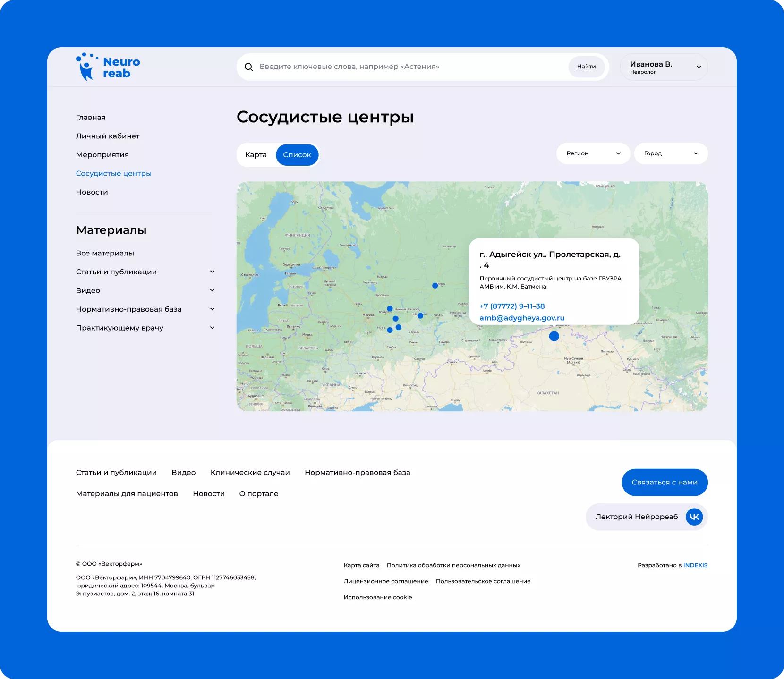Open Пользовательское соглашение link
Viewport: 784px width, 679px height.
pyautogui.click(x=483, y=581)
